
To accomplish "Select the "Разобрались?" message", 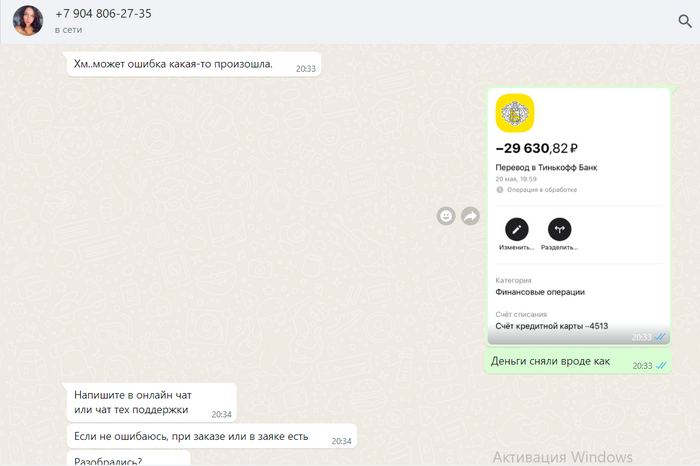I will pos(129,459).
